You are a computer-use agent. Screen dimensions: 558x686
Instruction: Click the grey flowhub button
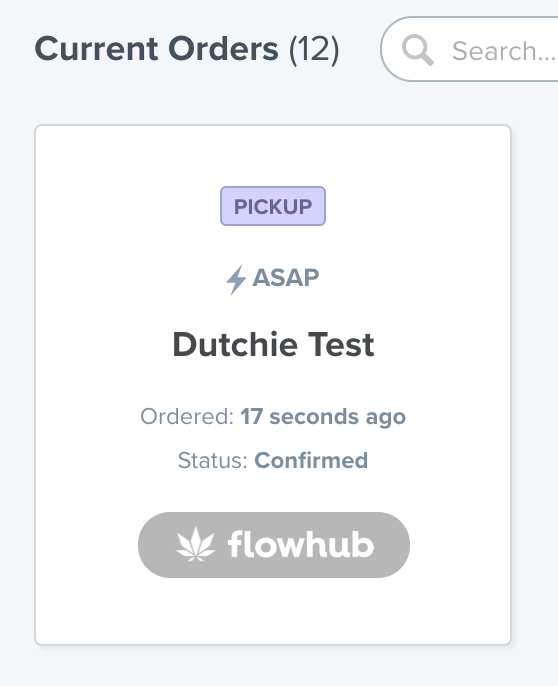(x=274, y=545)
